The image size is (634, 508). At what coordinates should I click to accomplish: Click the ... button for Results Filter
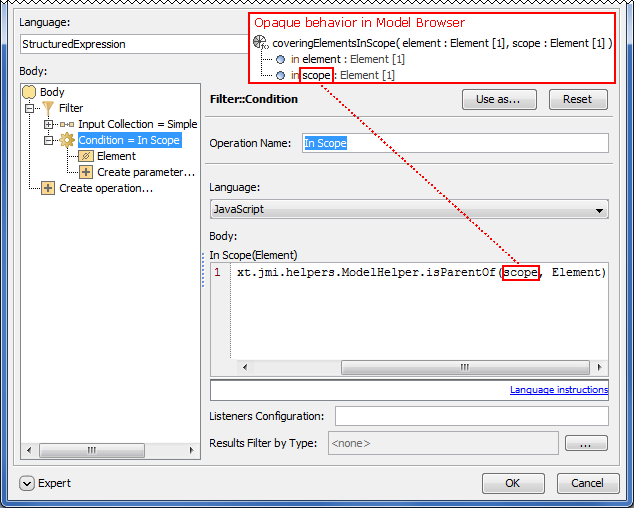click(x=586, y=443)
